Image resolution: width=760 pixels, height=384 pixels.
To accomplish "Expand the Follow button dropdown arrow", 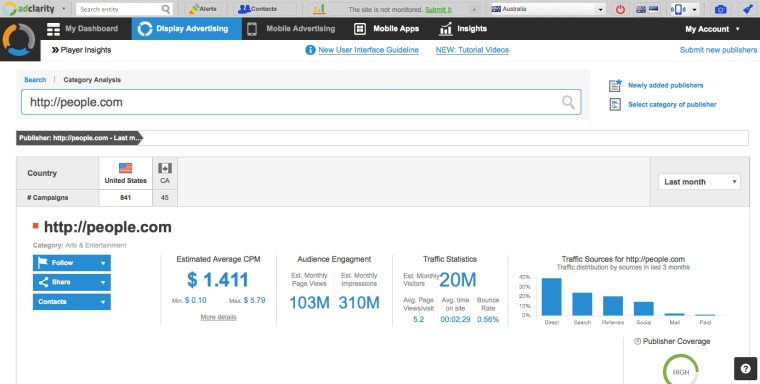I will coord(103,263).
